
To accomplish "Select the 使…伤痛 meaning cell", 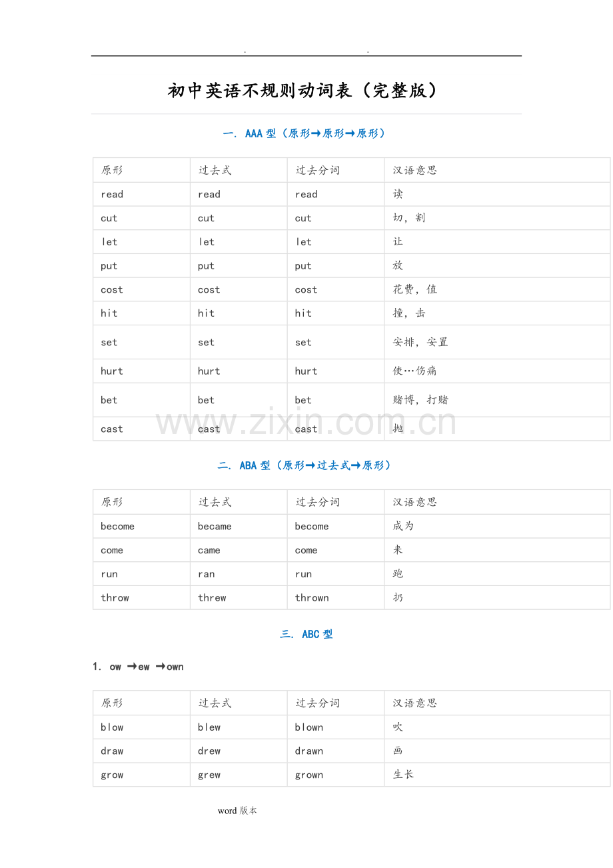I will (497, 371).
